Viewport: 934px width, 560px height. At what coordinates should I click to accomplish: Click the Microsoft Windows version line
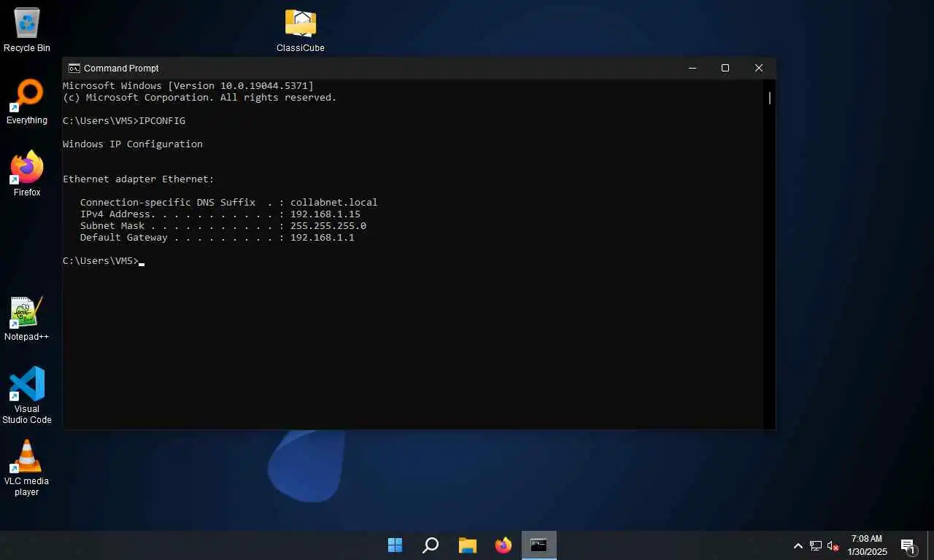coord(188,86)
